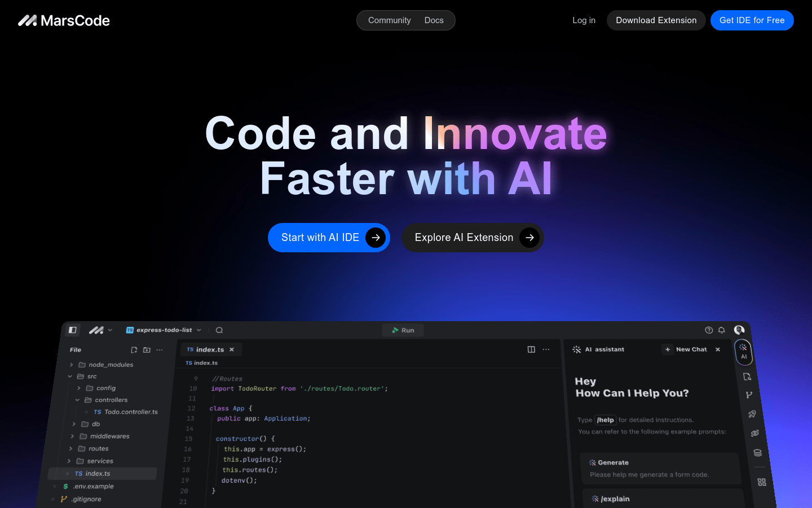
Task: Click the MarsCode logo in the header
Action: tap(64, 20)
